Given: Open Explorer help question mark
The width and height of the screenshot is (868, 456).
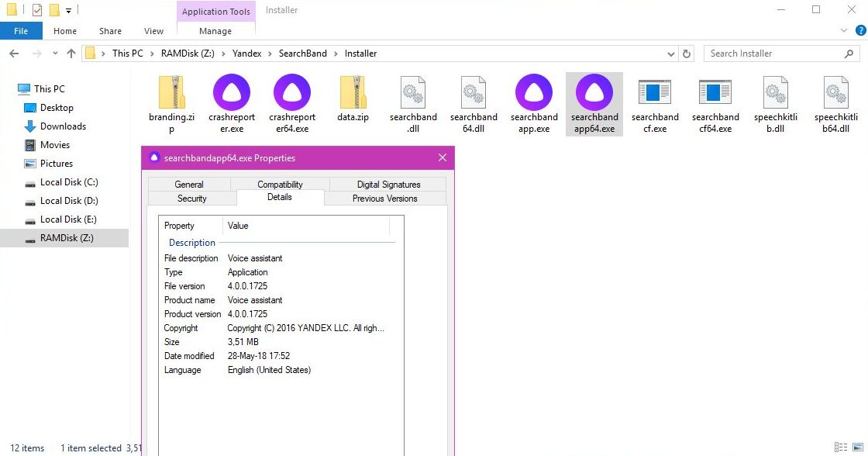Looking at the screenshot, I should (x=861, y=30).
